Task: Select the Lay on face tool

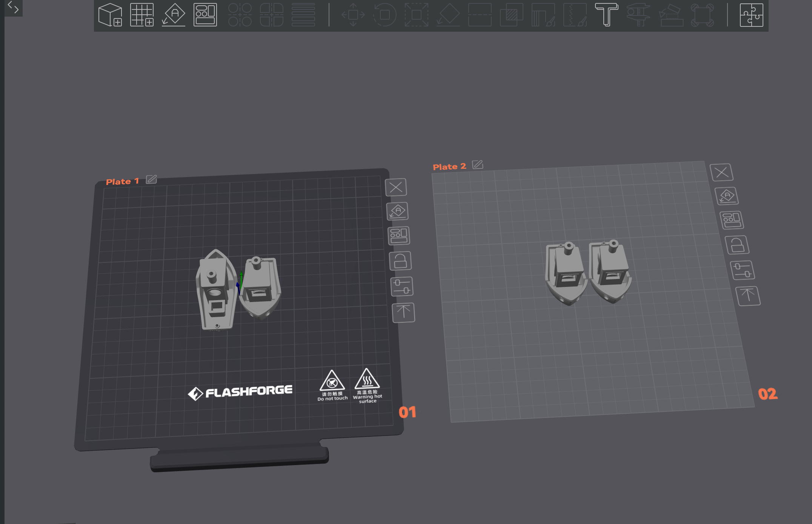Action: click(448, 15)
